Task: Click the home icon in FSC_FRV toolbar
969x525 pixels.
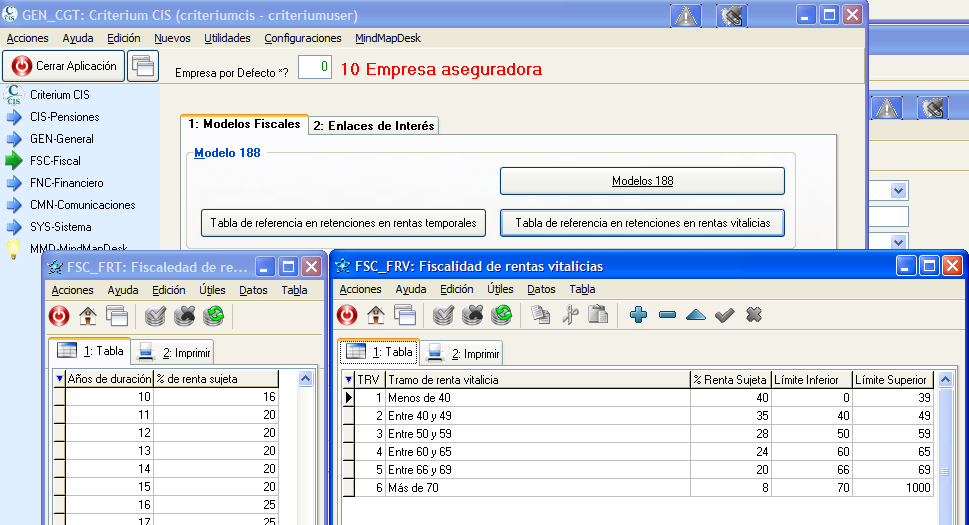Action: point(376,315)
